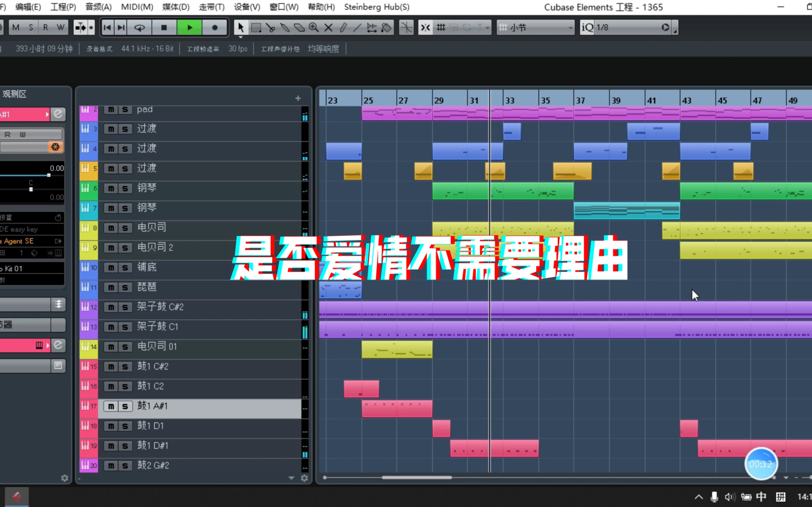Viewport: 812px width, 507px height.
Task: Click bar 37 on the ruler
Action: coord(580,101)
